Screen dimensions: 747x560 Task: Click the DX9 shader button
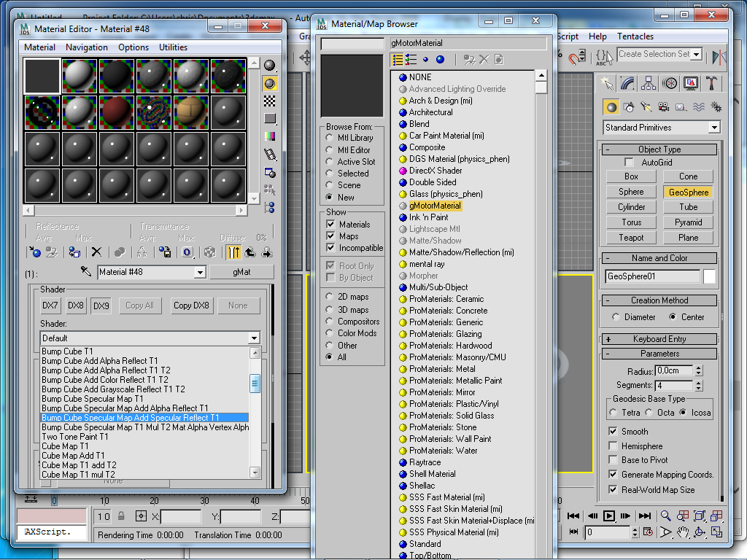[101, 306]
